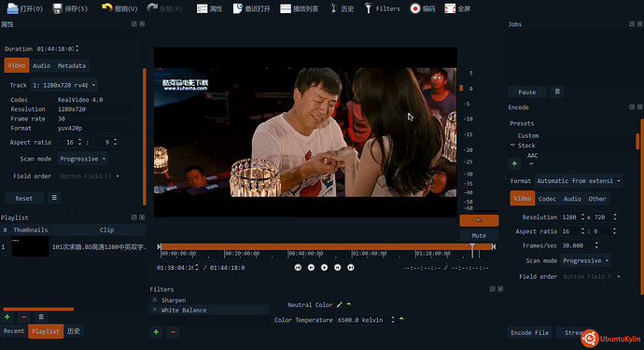Image resolution: width=644 pixels, height=350 pixels.
Task: Click the orange timeline scrub bar
Action: click(x=327, y=246)
